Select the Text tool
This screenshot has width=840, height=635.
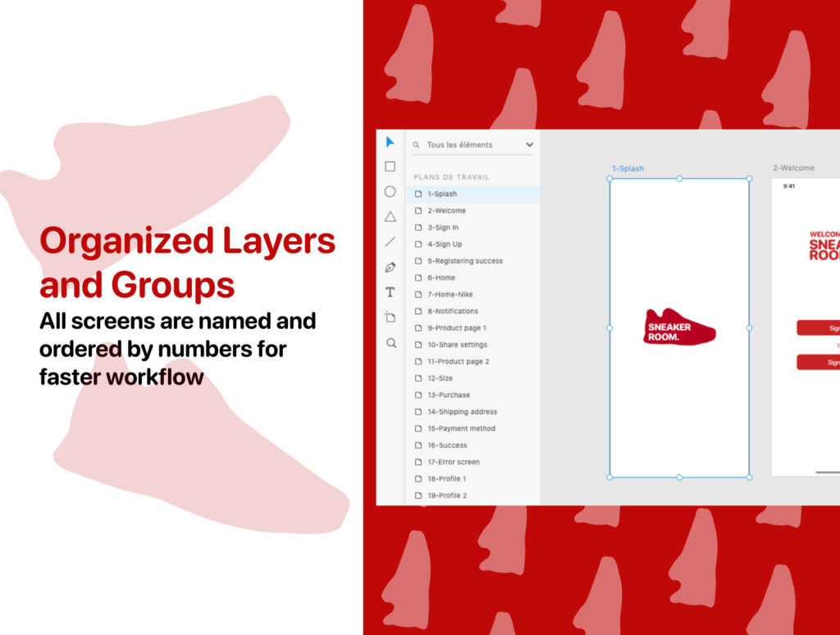[x=390, y=292]
